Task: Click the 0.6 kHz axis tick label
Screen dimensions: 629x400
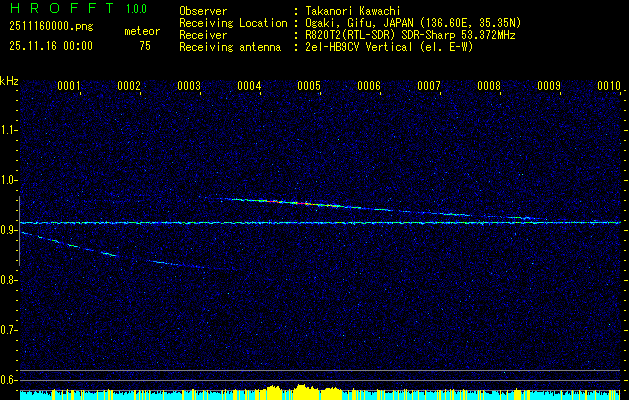Action: pyautogui.click(x=8, y=380)
